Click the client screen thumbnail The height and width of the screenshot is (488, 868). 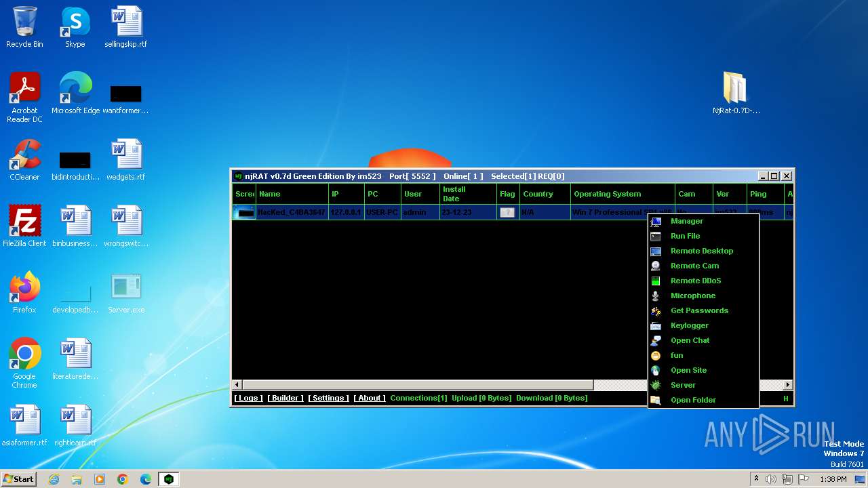pos(245,212)
